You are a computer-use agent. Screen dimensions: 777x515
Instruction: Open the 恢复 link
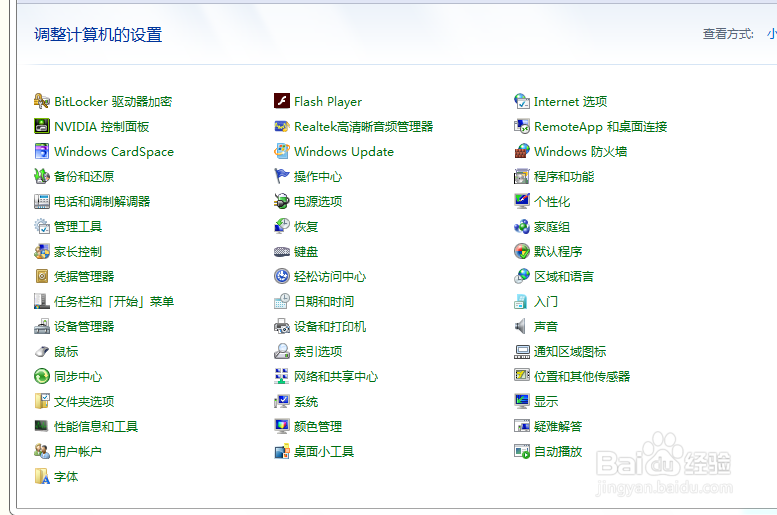click(x=306, y=227)
